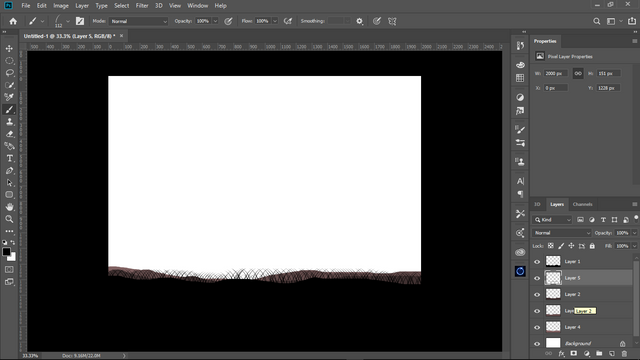Open the search icon at top right

coord(597,21)
